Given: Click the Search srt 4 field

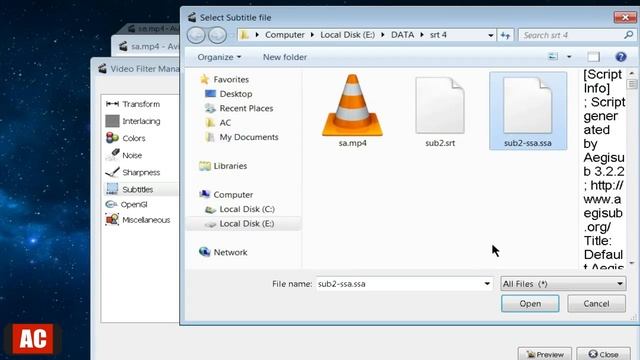Looking at the screenshot, I should [571, 35].
